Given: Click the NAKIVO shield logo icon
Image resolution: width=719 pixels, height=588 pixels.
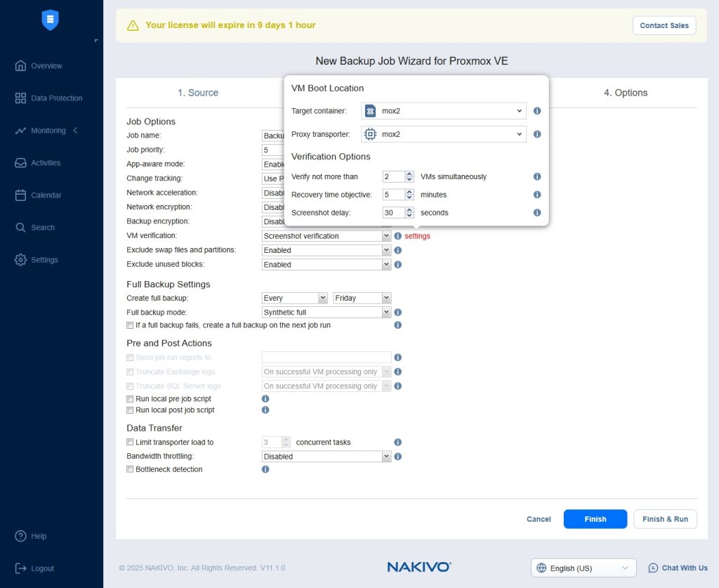Looking at the screenshot, I should [50, 20].
